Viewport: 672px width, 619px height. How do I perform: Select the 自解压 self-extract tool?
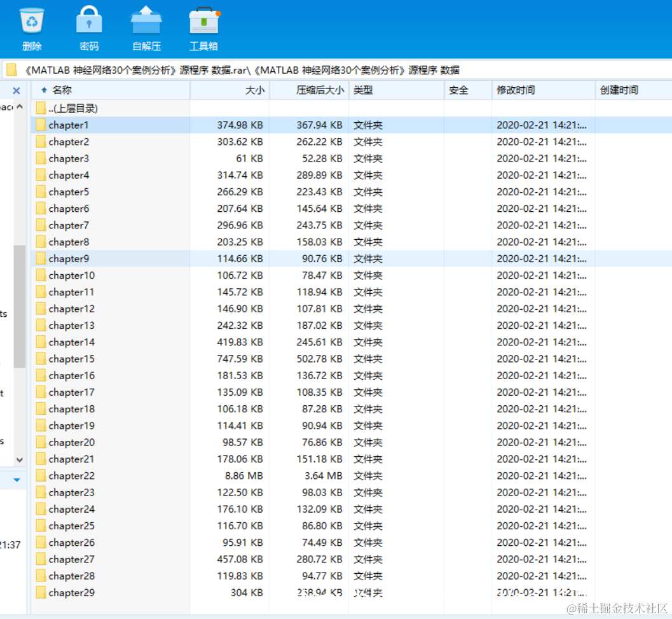tap(146, 29)
